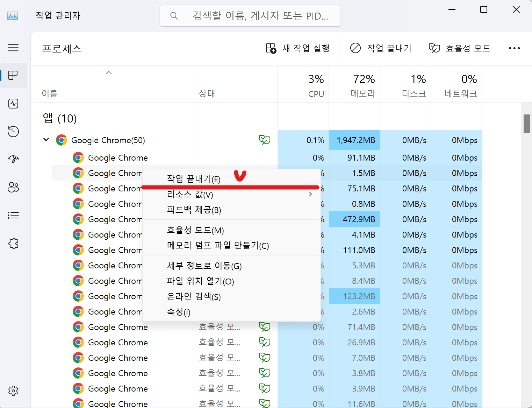This screenshot has height=408, width=532.
Task: Choose 메모리 덤프 파일 만들기(C)
Action: coord(232,246)
